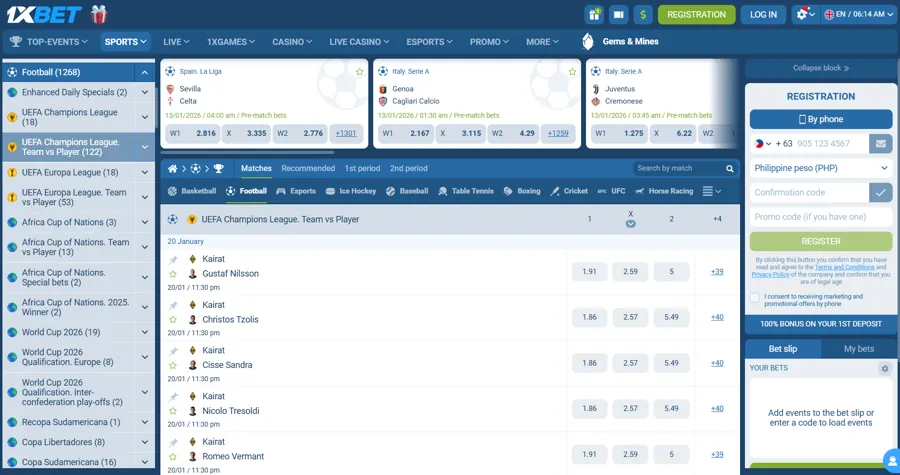Click the envelope send SMS icon

880,144
